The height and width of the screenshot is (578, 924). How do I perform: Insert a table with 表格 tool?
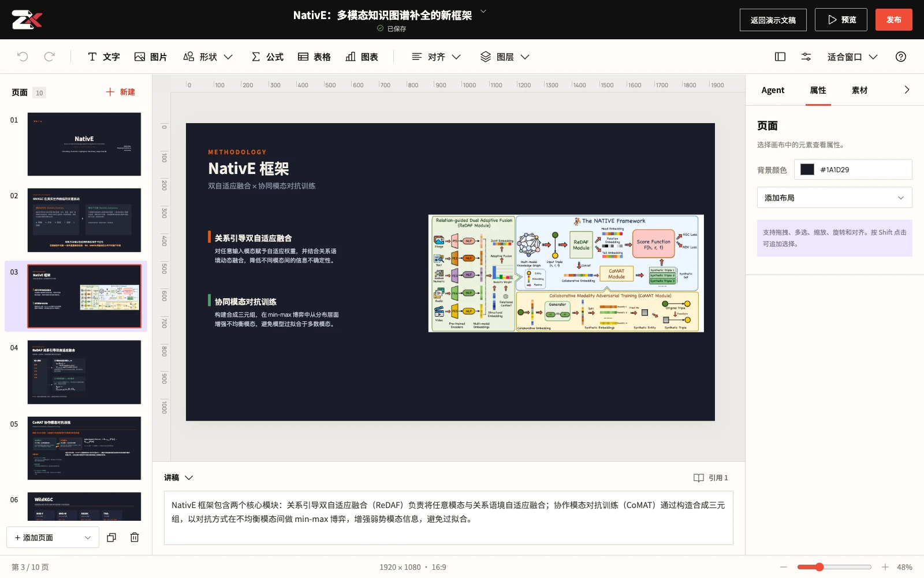coord(314,57)
